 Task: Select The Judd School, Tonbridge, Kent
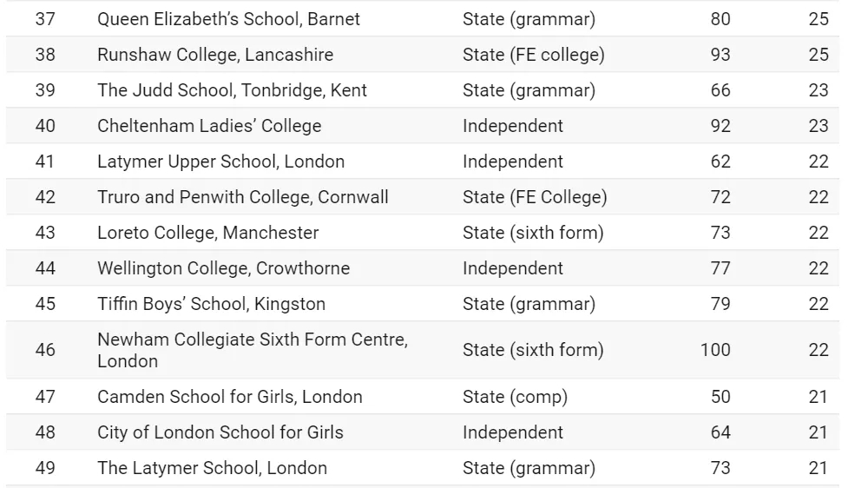click(232, 89)
